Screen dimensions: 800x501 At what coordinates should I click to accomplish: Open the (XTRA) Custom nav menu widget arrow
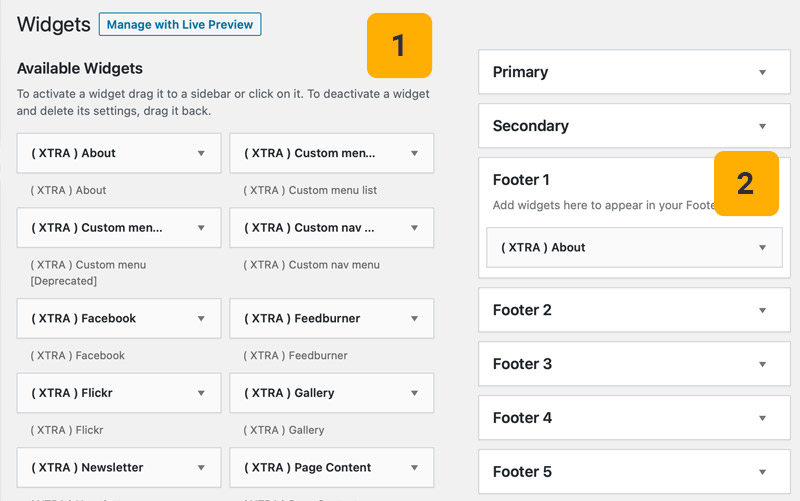click(x=414, y=227)
